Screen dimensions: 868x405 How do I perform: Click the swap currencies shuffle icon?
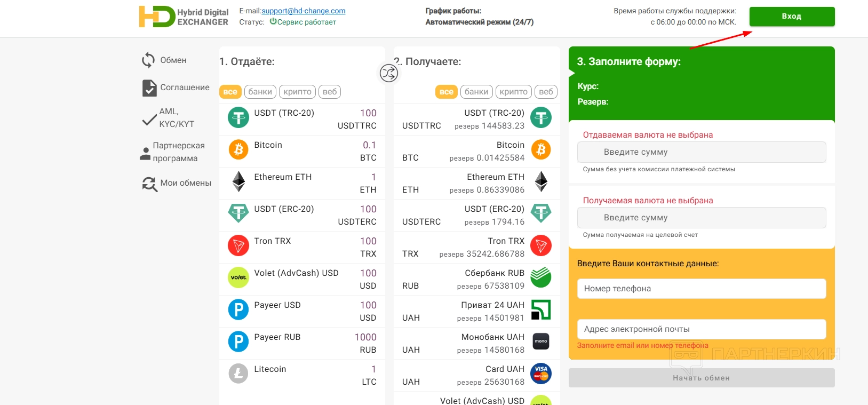click(x=389, y=73)
